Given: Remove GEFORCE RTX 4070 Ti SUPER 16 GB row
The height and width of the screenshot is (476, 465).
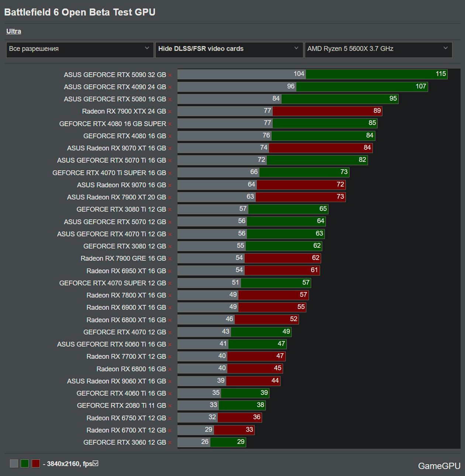Looking at the screenshot, I should click(170, 173).
